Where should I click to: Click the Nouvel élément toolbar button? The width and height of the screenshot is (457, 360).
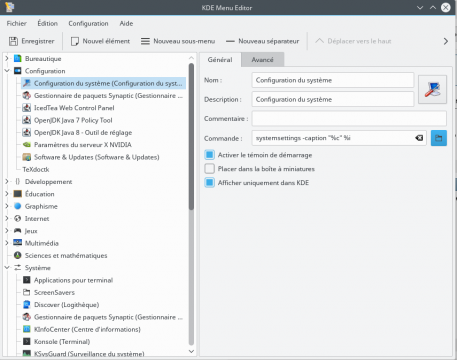(100, 41)
